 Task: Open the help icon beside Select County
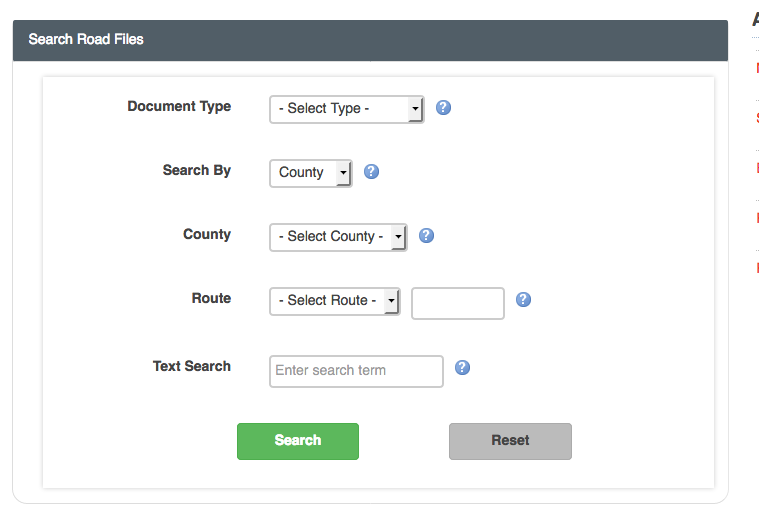coord(426,235)
